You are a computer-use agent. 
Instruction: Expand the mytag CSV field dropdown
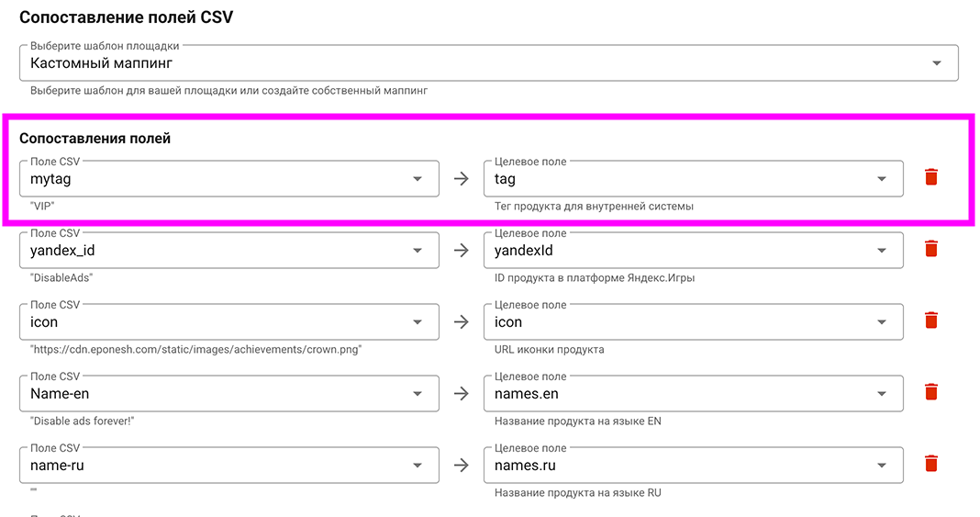click(x=418, y=179)
